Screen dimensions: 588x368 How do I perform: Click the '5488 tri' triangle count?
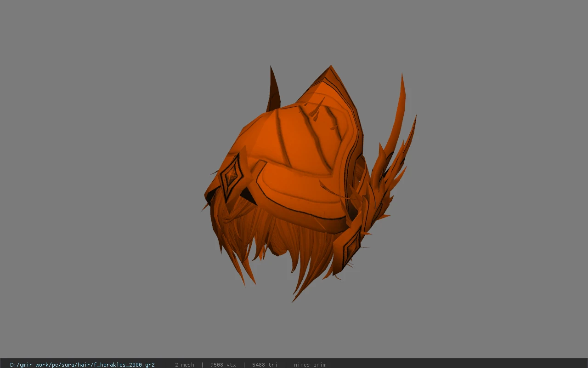(265, 365)
